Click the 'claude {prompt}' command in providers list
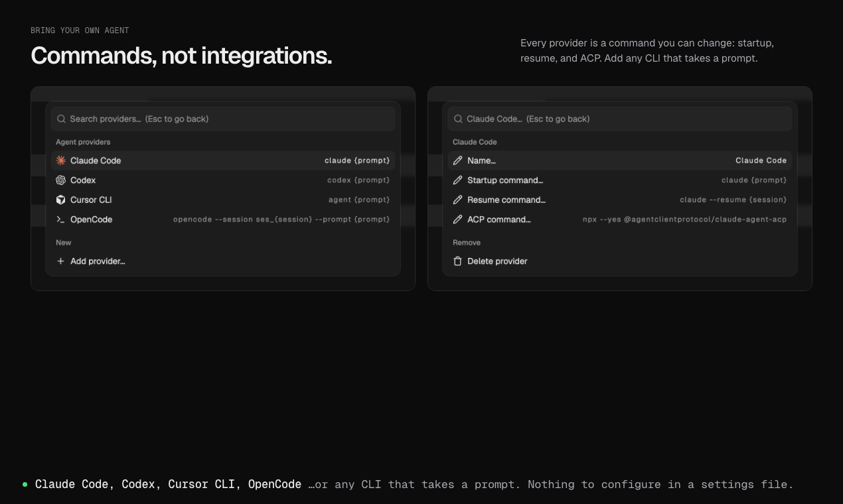Viewport: 843px width, 504px height. (357, 160)
